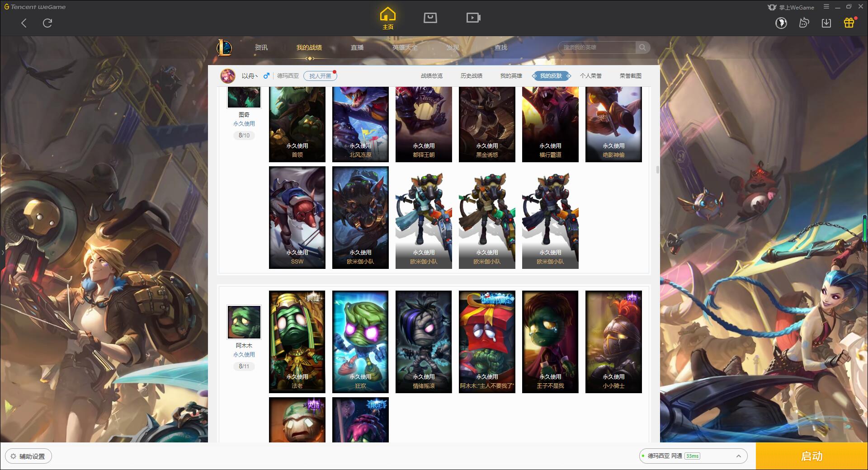Switch to 我的英雄 sub-tab
The height and width of the screenshot is (470, 868).
pos(511,76)
